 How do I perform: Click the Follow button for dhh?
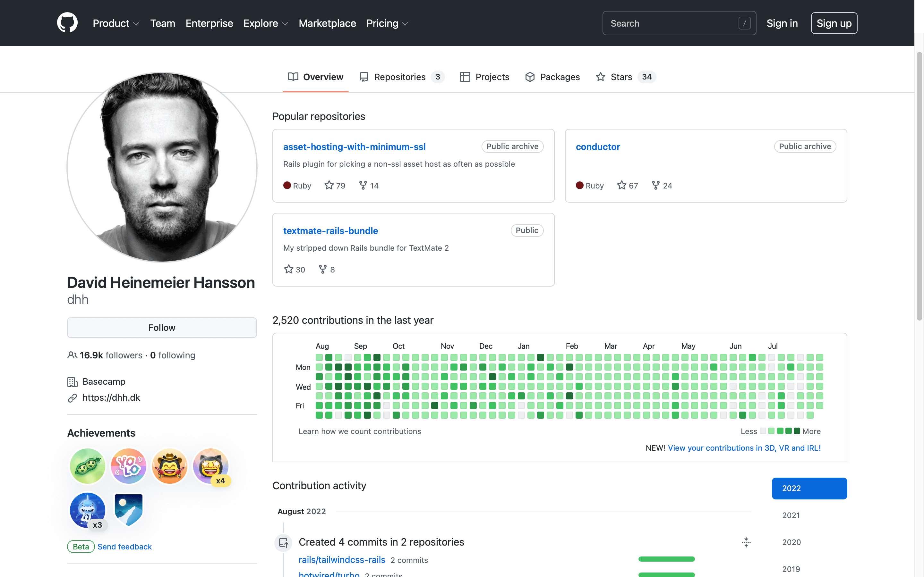(162, 327)
